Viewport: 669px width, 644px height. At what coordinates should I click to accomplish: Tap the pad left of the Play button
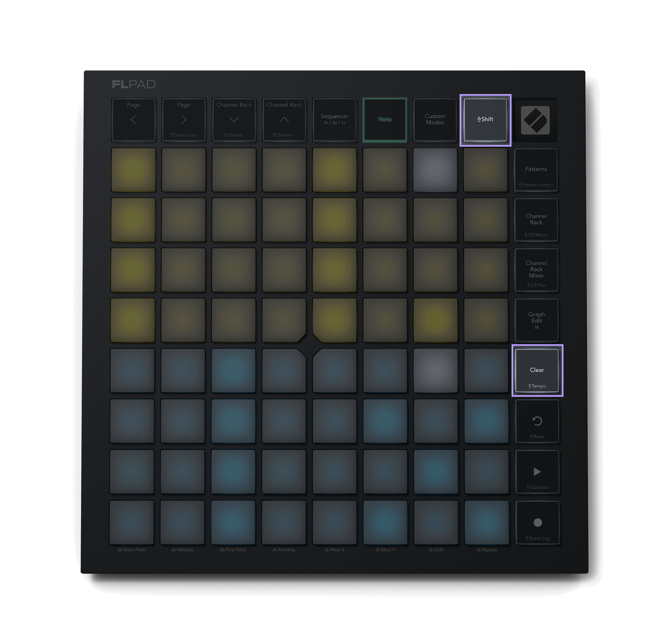[486, 471]
